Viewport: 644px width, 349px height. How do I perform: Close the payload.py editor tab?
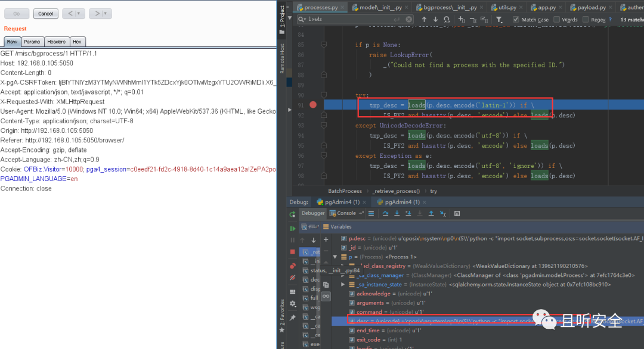pos(611,7)
